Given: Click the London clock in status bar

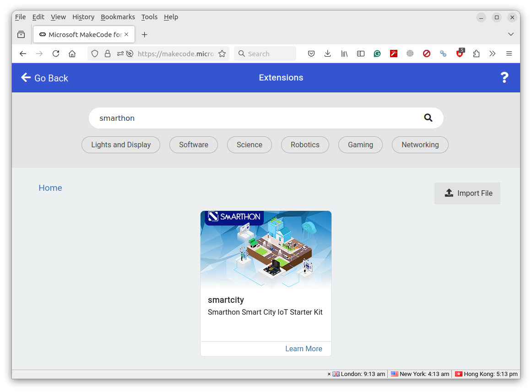Looking at the screenshot, I should tap(358, 374).
